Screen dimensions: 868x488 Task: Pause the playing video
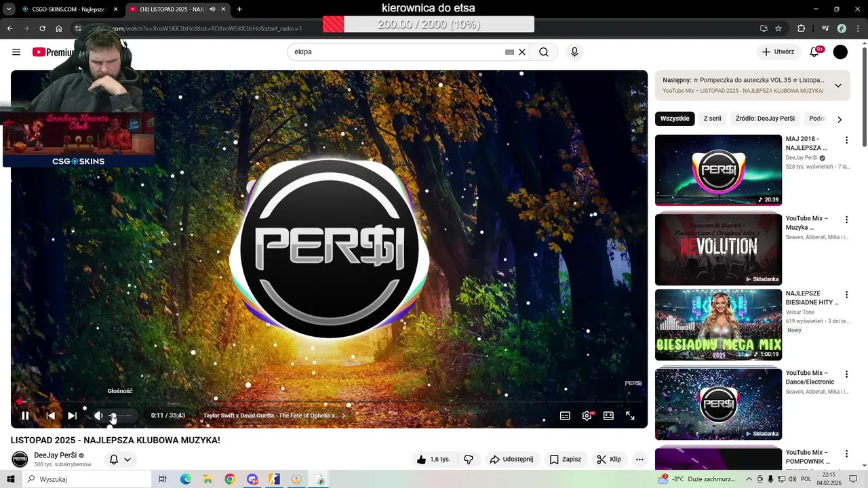[25, 415]
